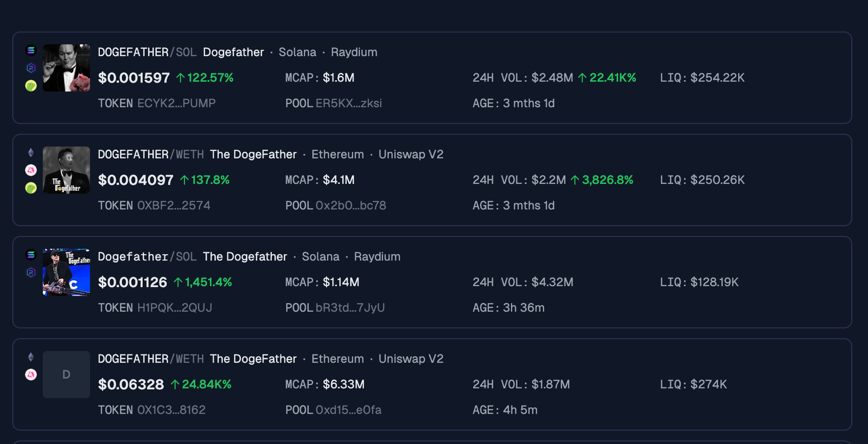The width and height of the screenshot is (868, 444).
Task: Click 'Solana' label on DOGEFATHER/SOL $0.001597 card
Action: pos(297,52)
